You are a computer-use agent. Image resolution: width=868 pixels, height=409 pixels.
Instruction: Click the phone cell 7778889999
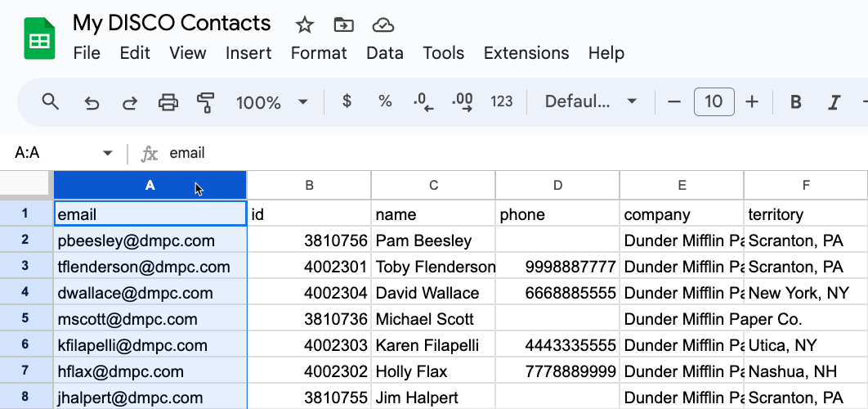coord(557,371)
